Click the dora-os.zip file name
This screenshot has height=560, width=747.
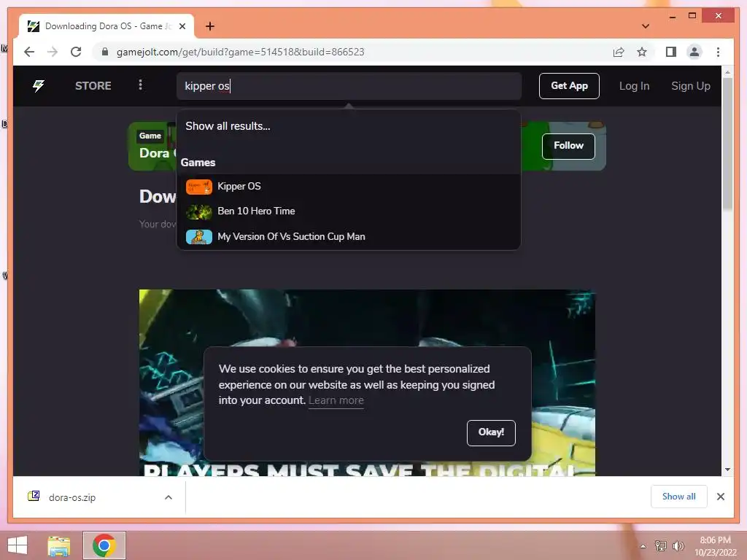[72, 497]
